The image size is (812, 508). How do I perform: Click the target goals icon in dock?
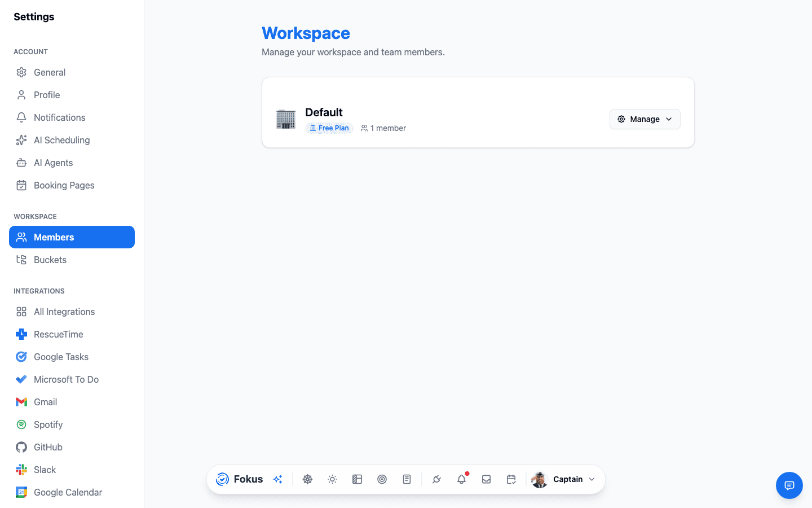click(382, 479)
